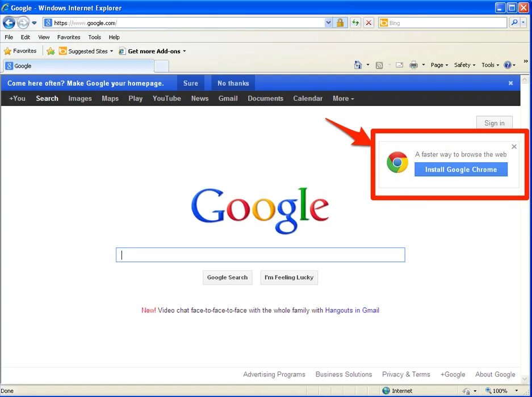Image resolution: width=532 pixels, height=397 pixels.
Task: Click the blue Help question mark icon
Action: (x=507, y=65)
